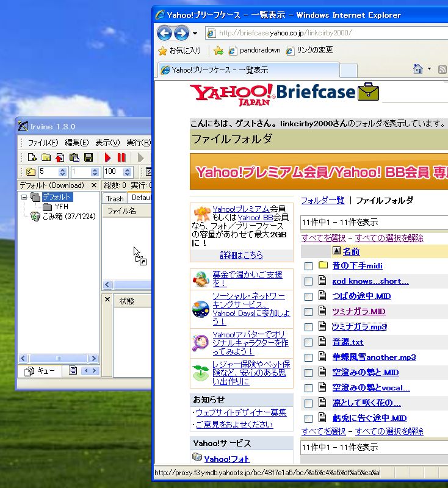This screenshot has width=448, height=488.
Task: Check the box for ツミナガラ.mp3
Action: pos(308,327)
